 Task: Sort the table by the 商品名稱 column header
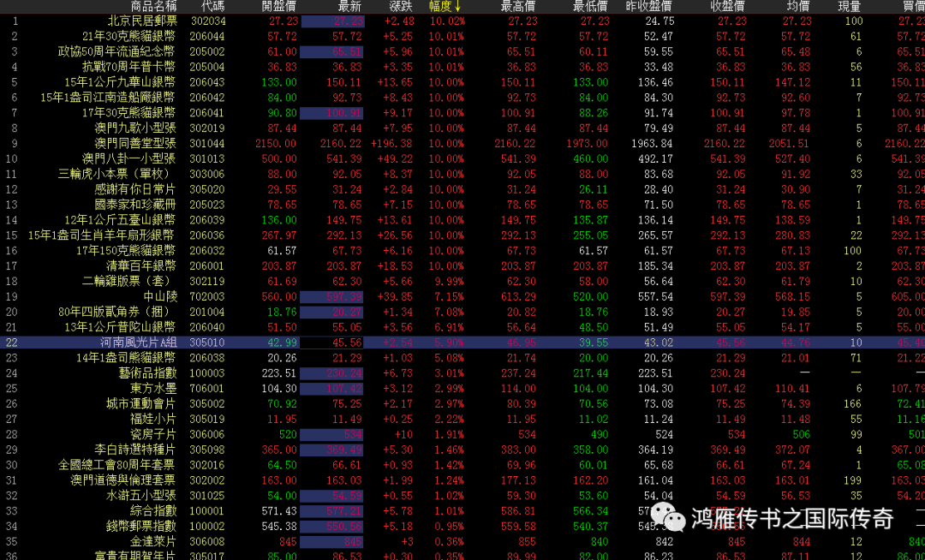click(x=153, y=7)
